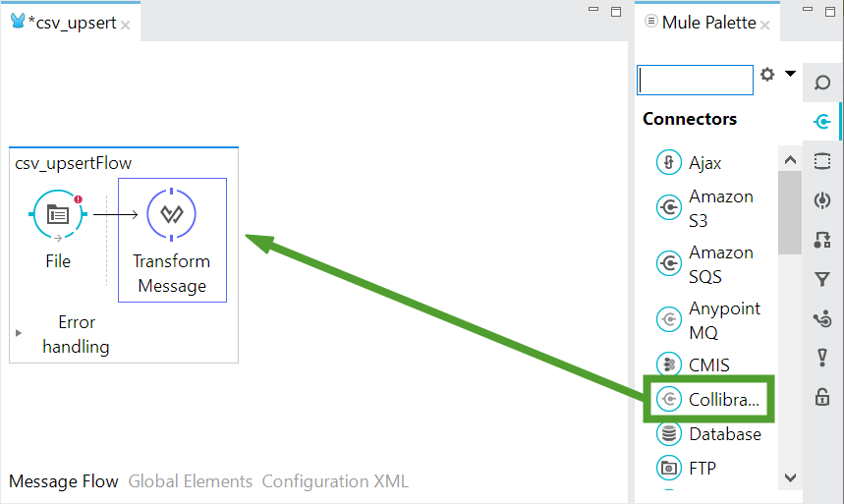Switch to the Message Flow tab
This screenshot has height=504, width=844.
64,480
